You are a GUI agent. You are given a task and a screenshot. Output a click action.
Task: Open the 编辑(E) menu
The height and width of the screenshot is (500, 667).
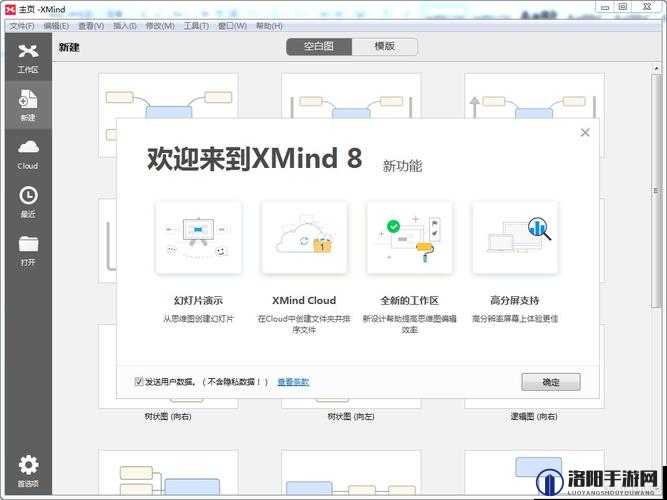[56, 26]
